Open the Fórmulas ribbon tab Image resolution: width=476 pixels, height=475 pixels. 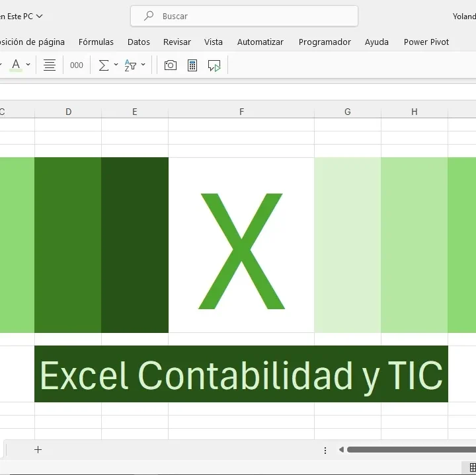(96, 42)
